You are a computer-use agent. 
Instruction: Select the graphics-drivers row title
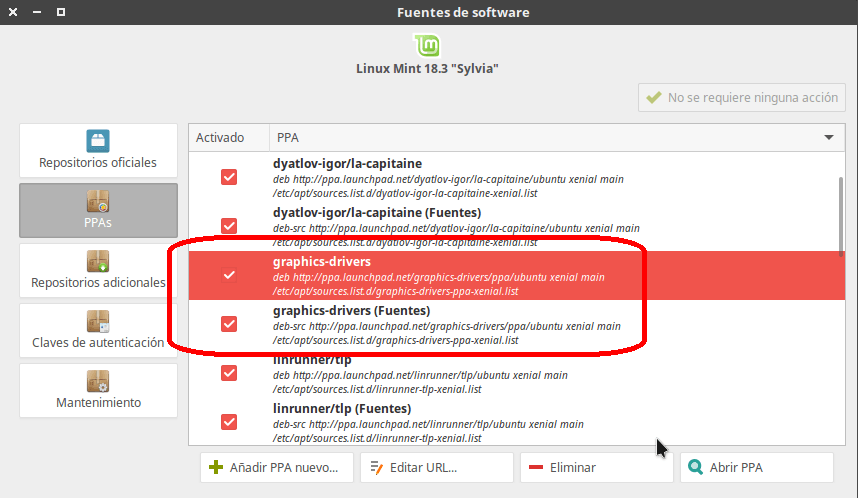322,262
